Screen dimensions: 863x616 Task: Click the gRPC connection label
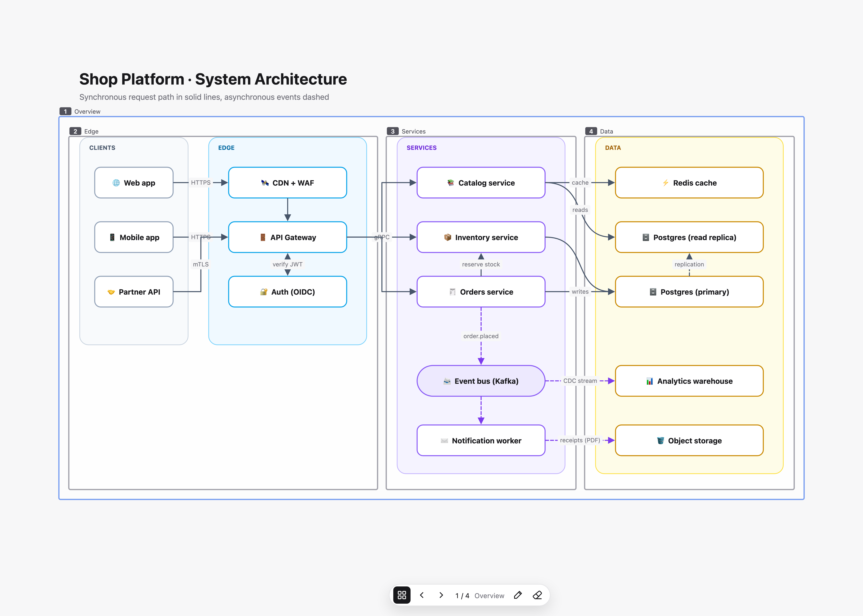click(x=382, y=237)
